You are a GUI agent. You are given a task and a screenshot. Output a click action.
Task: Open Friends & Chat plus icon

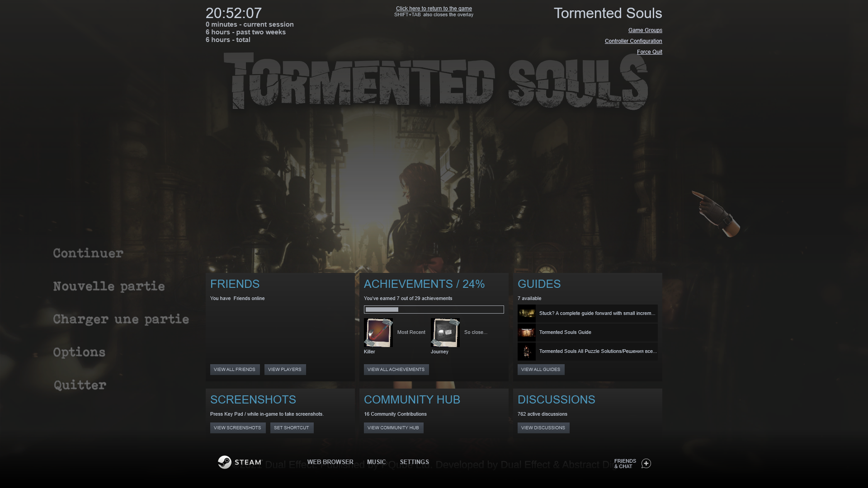[x=646, y=464]
